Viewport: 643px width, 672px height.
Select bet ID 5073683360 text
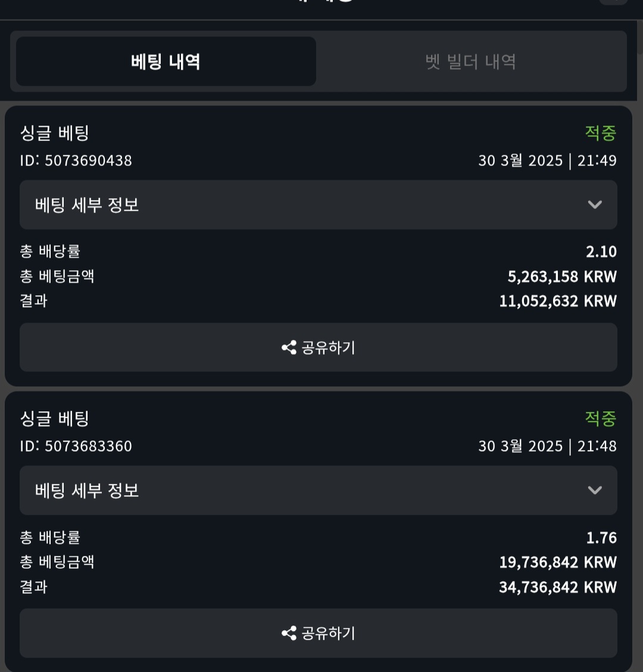point(76,446)
